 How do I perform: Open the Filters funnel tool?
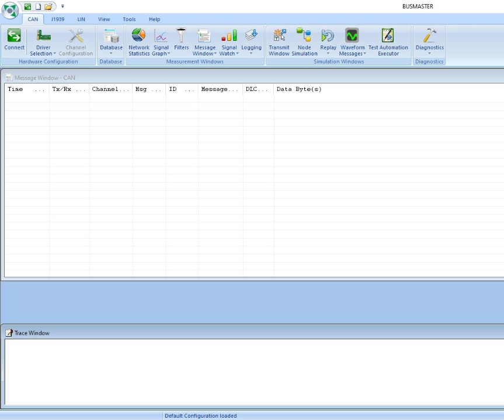(181, 39)
